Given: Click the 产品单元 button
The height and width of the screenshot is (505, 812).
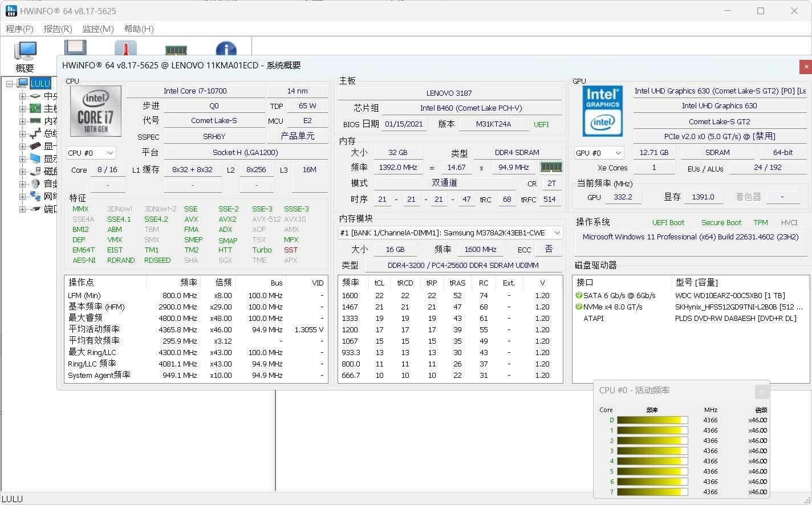Looking at the screenshot, I should (x=298, y=136).
